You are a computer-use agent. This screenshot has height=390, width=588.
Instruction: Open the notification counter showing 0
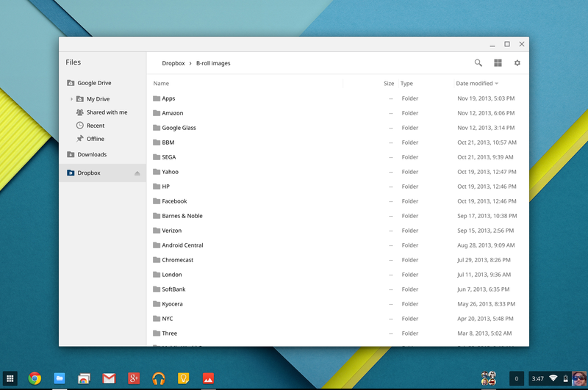(x=517, y=379)
